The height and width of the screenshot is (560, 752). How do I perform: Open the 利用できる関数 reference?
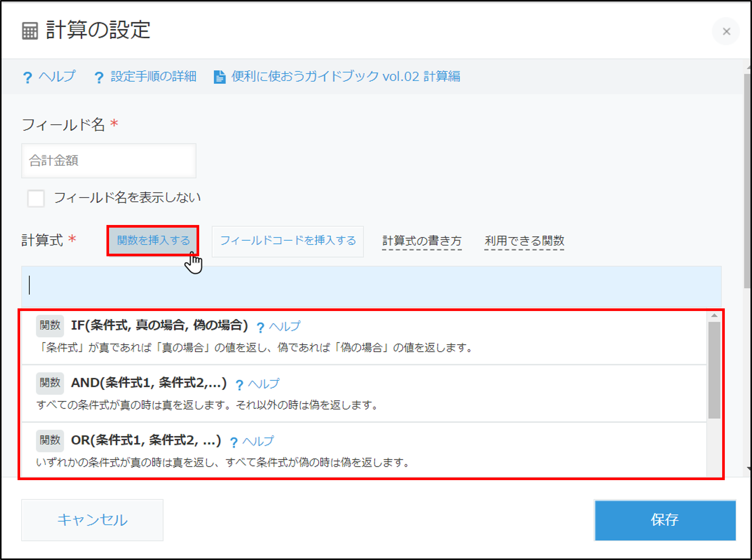(x=524, y=241)
